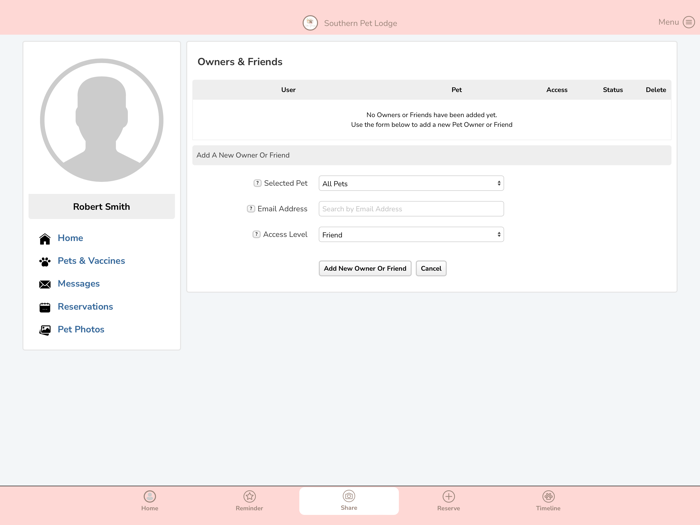Tap the Home icon in bottom bar

pyautogui.click(x=150, y=496)
